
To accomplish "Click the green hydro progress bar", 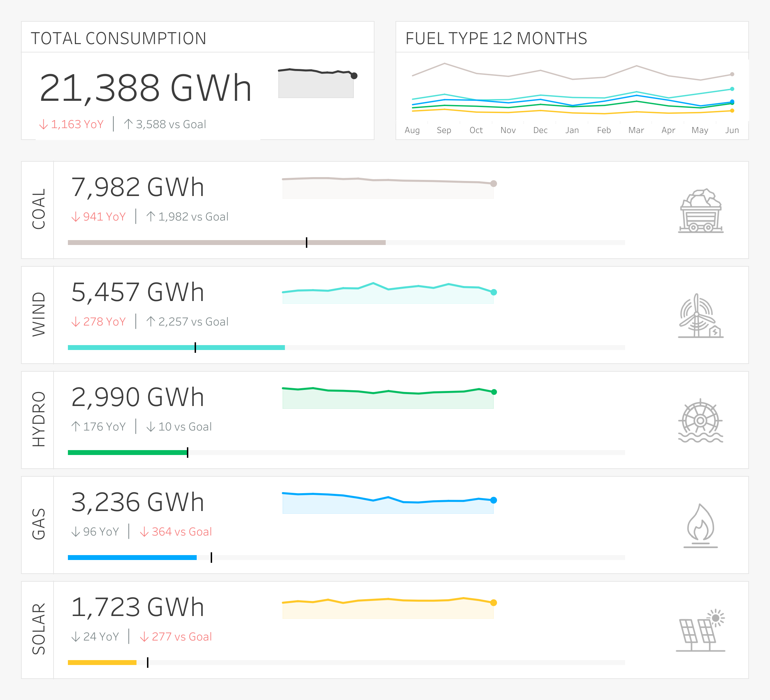I will point(127,453).
